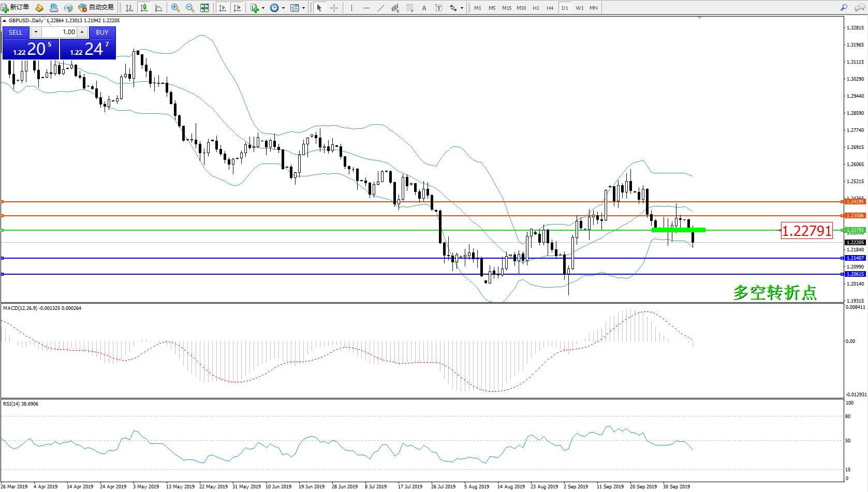Open the search magnifier icon
The image size is (868, 492).
click(x=844, y=8)
